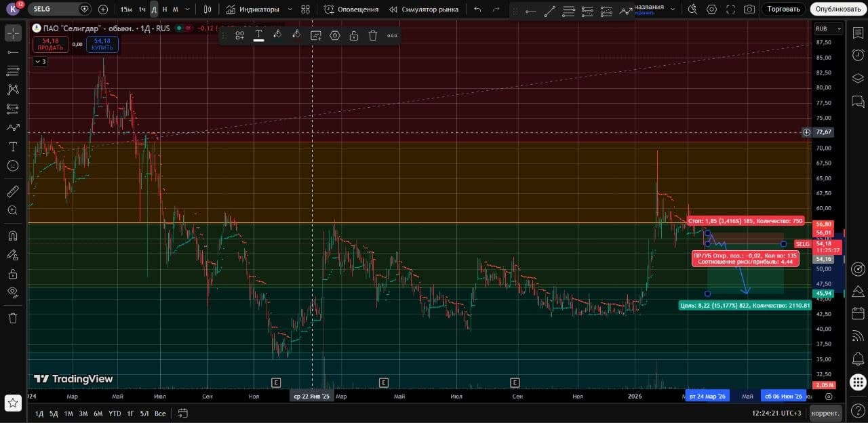Take a chart snapshot with camera icon
The height and width of the screenshot is (423, 868).
(x=749, y=9)
